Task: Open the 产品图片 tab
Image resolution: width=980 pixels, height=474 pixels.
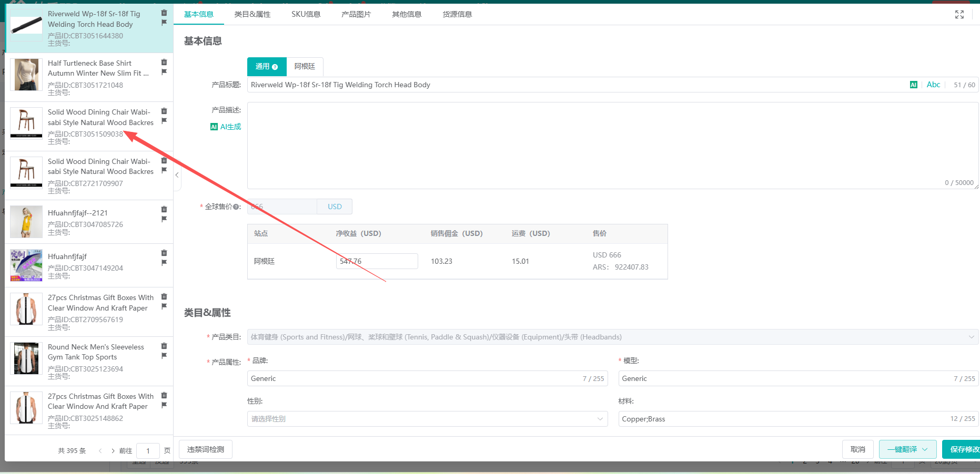Action: (356, 14)
